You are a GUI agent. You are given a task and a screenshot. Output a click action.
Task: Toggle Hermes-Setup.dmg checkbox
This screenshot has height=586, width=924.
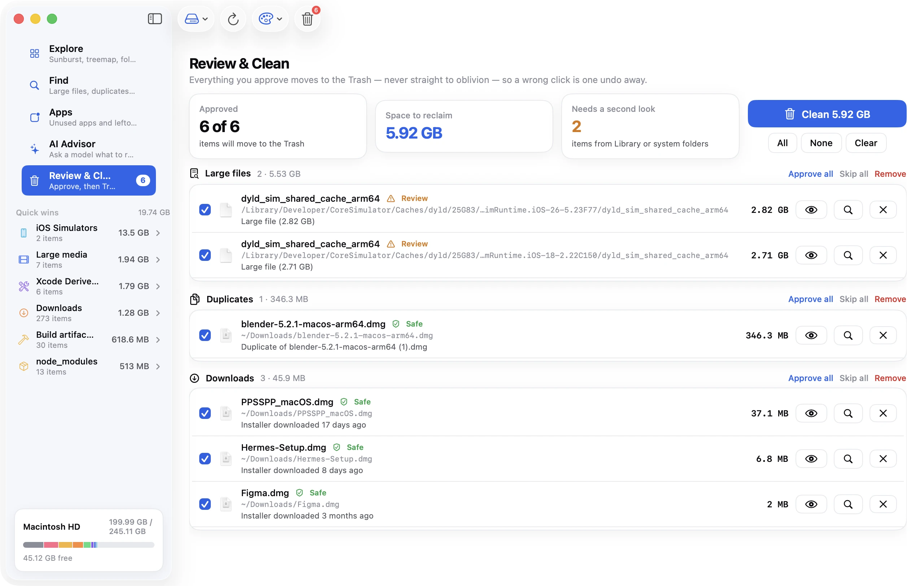tap(205, 459)
